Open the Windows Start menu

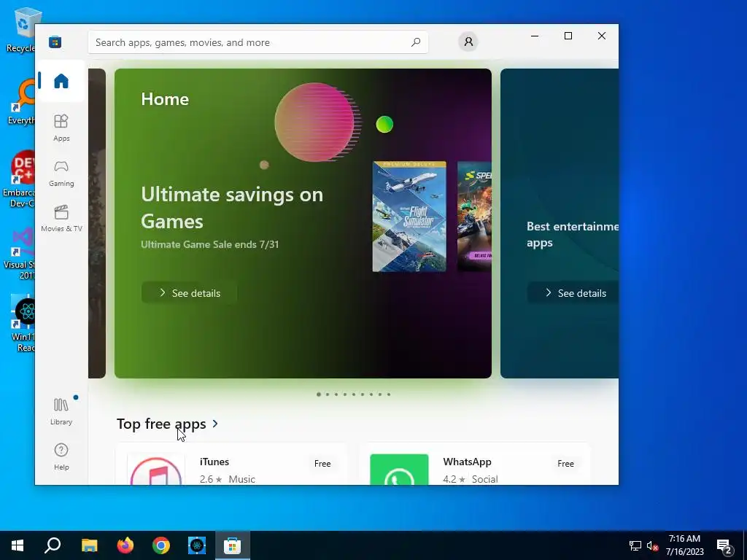(18, 545)
